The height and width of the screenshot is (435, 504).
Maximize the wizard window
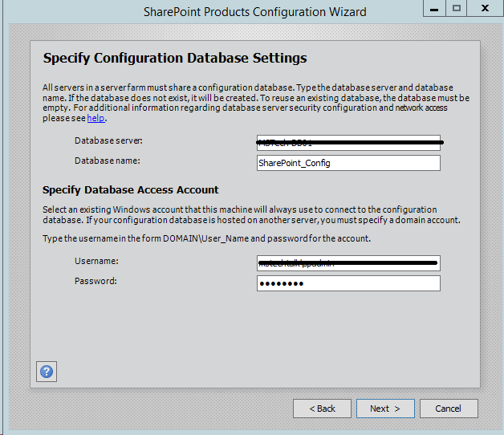pyautogui.click(x=457, y=8)
